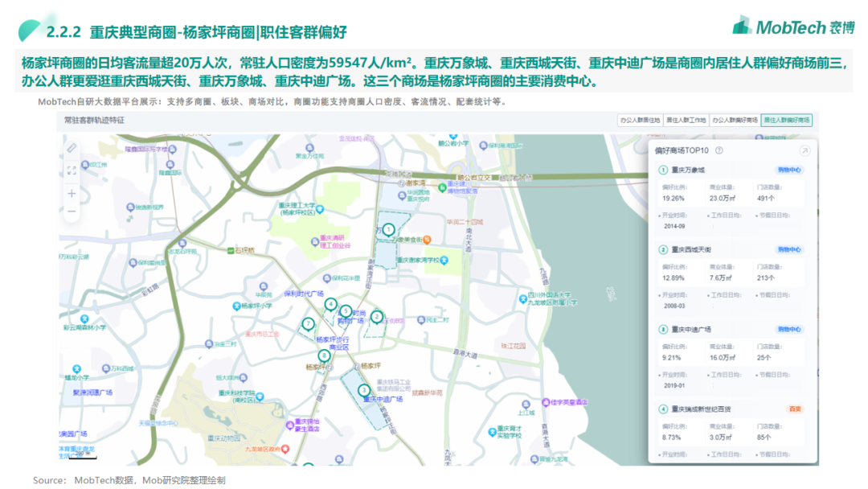Select map marker number 1 at 重庆万象城
Screen dimensions: 868x489
coord(389,229)
